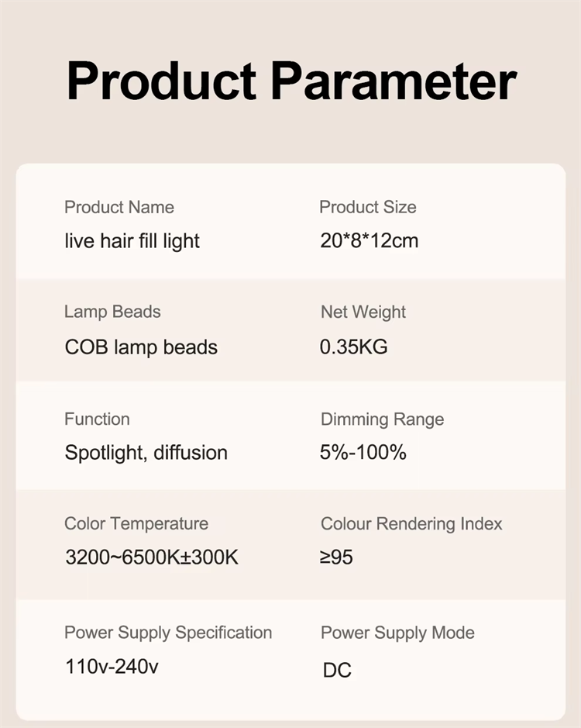Click the DC power supply mode value
The image size is (581, 728).
tap(338, 670)
